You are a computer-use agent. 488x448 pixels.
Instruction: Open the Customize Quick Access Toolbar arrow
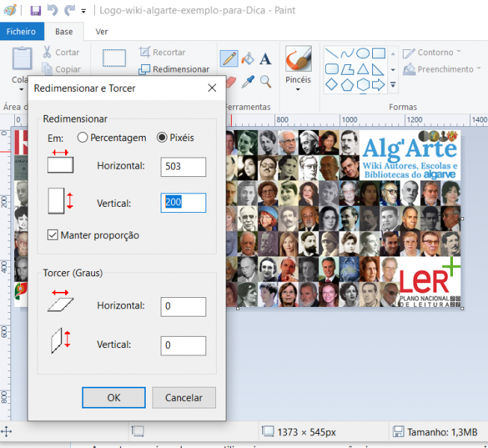click(x=84, y=11)
